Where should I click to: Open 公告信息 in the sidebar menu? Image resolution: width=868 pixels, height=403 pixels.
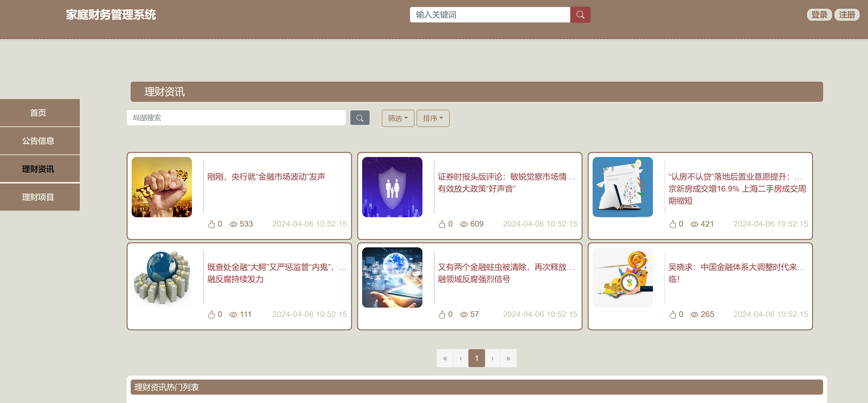click(x=39, y=141)
